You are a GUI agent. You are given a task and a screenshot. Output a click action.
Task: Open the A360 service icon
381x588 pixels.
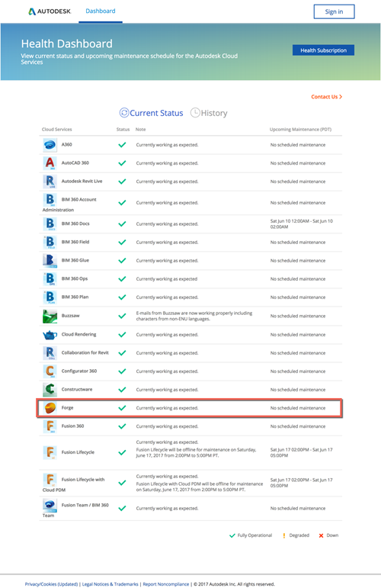tap(50, 145)
